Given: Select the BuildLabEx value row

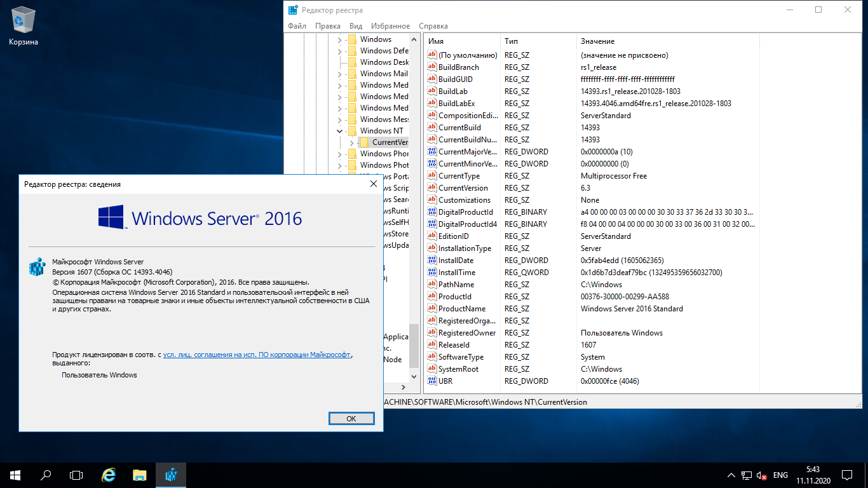Looking at the screenshot, I should coord(591,104).
